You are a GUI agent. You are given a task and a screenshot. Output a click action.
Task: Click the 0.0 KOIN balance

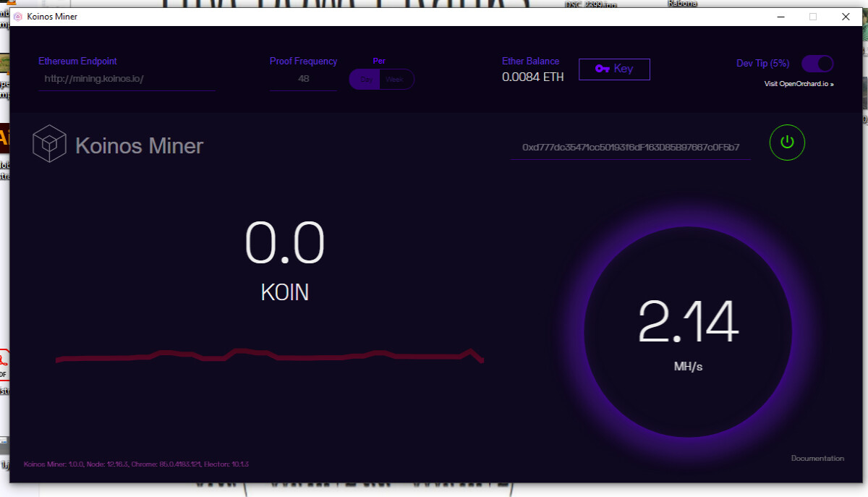[x=285, y=260]
